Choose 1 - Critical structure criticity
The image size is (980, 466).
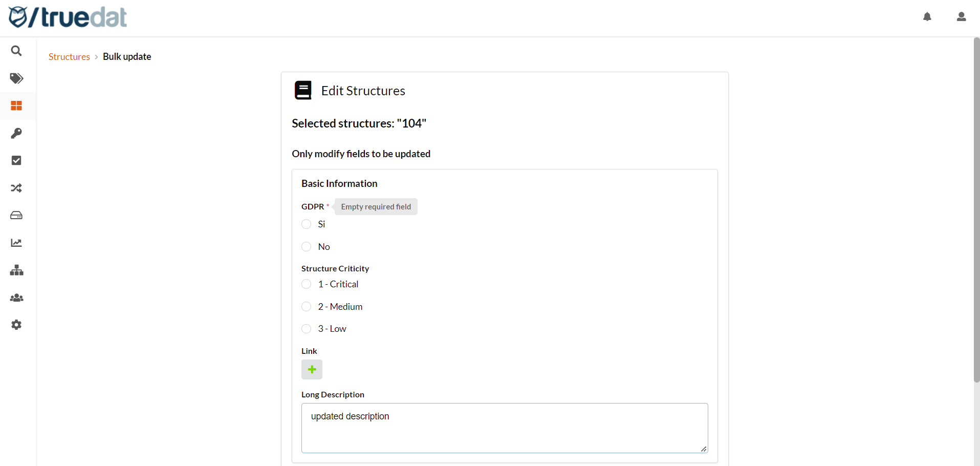[307, 284]
